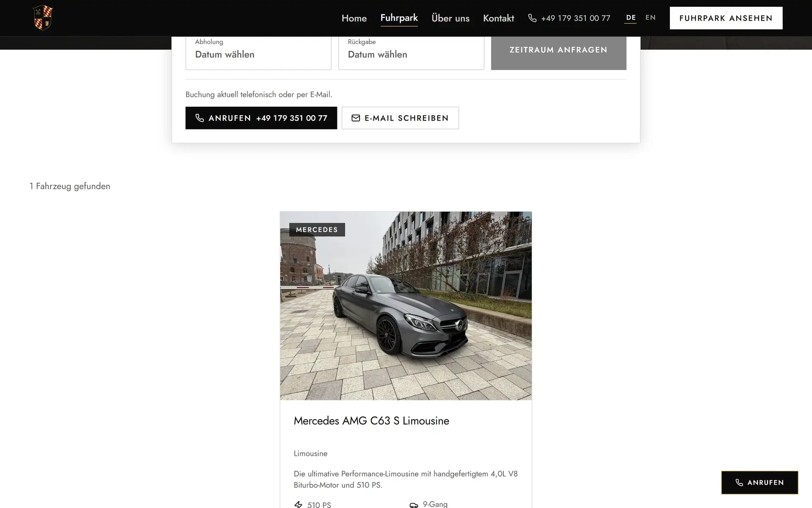
Task: Switch language to DE
Action: tap(631, 18)
